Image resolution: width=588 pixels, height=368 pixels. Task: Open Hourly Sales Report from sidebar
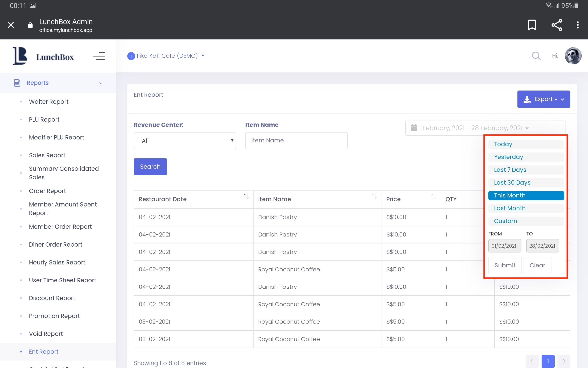coord(57,262)
